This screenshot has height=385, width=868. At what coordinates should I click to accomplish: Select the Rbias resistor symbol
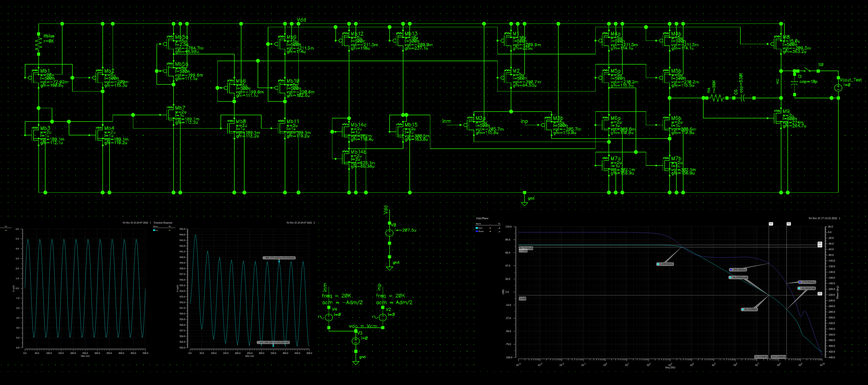(39, 44)
